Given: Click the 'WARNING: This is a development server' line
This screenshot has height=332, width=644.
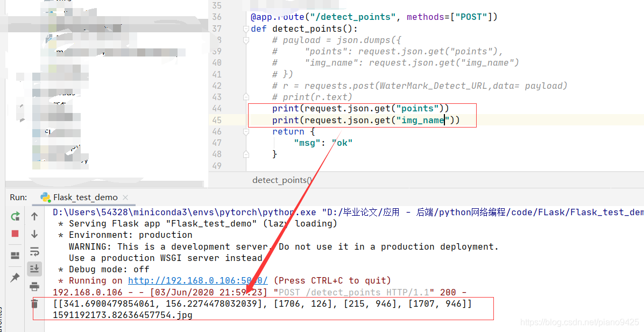Looking at the screenshot, I should (x=284, y=246).
